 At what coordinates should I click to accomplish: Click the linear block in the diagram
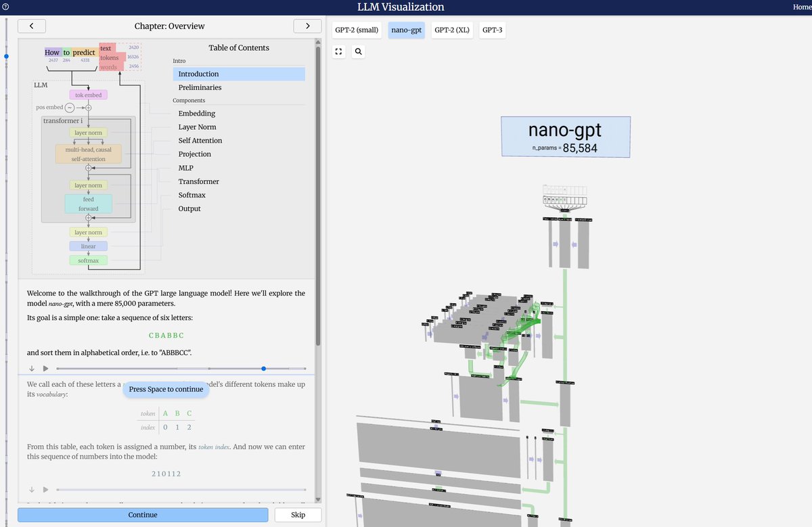tap(88, 246)
